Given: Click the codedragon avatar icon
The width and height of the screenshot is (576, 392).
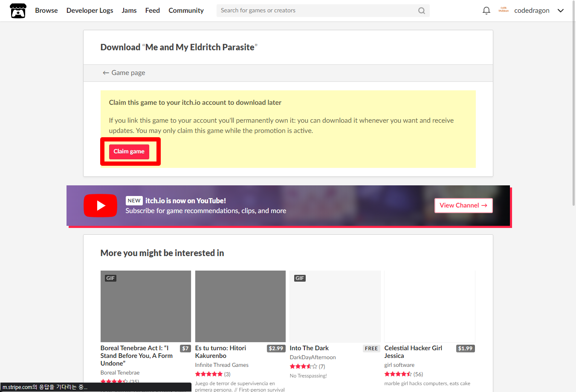Looking at the screenshot, I should point(504,10).
